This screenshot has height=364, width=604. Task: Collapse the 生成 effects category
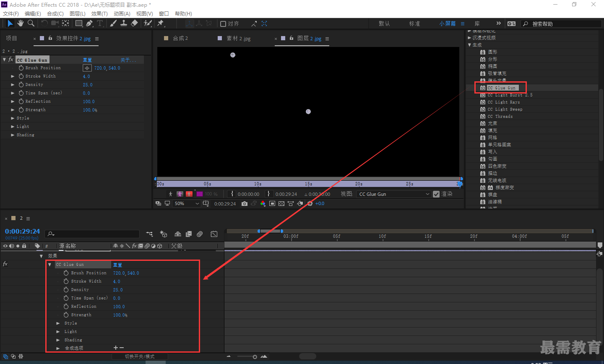tap(469, 45)
